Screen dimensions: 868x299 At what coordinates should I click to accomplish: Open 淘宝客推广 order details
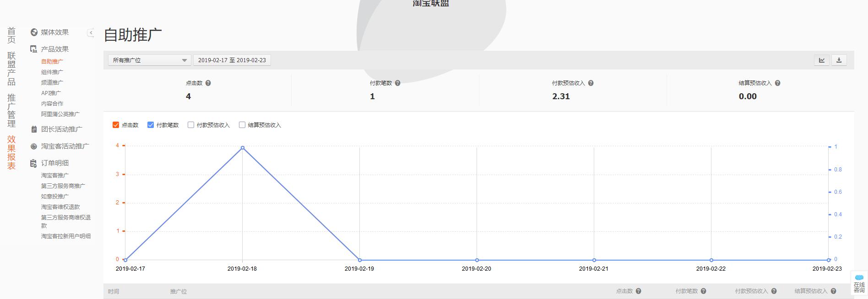point(55,175)
